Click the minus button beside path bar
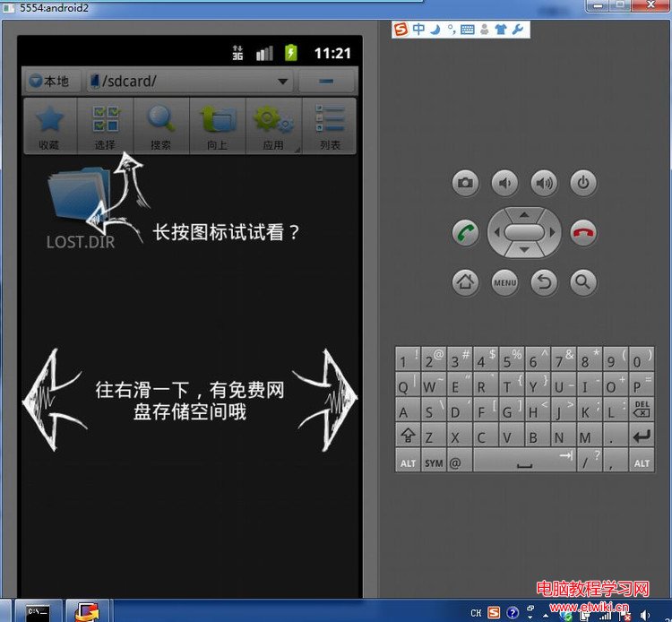This screenshot has height=622, width=672. pos(326,81)
